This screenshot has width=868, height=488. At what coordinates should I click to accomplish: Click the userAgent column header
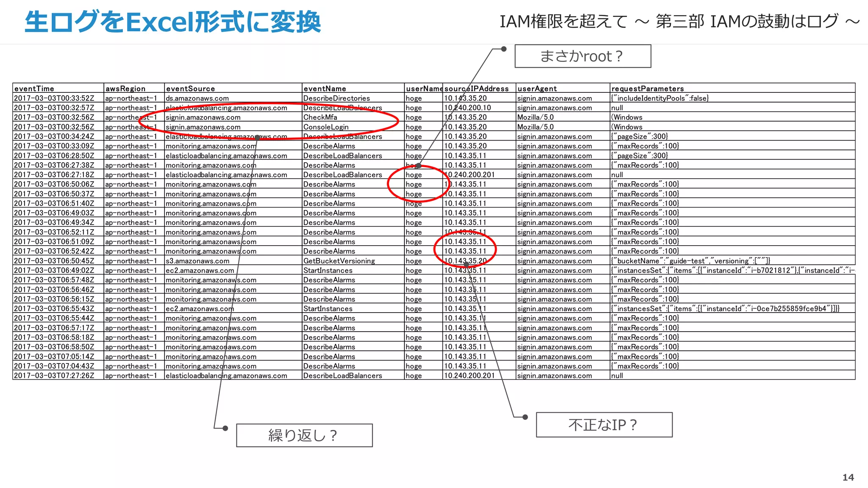[x=563, y=88]
